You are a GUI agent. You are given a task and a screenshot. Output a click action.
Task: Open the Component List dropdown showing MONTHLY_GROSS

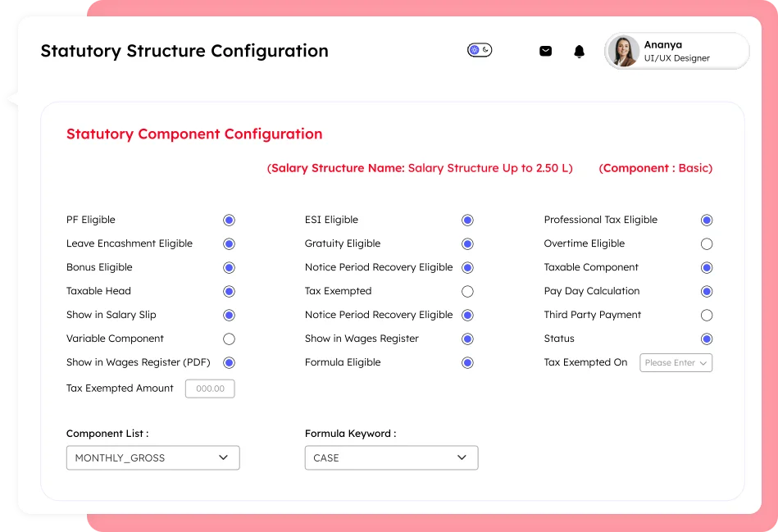click(152, 457)
